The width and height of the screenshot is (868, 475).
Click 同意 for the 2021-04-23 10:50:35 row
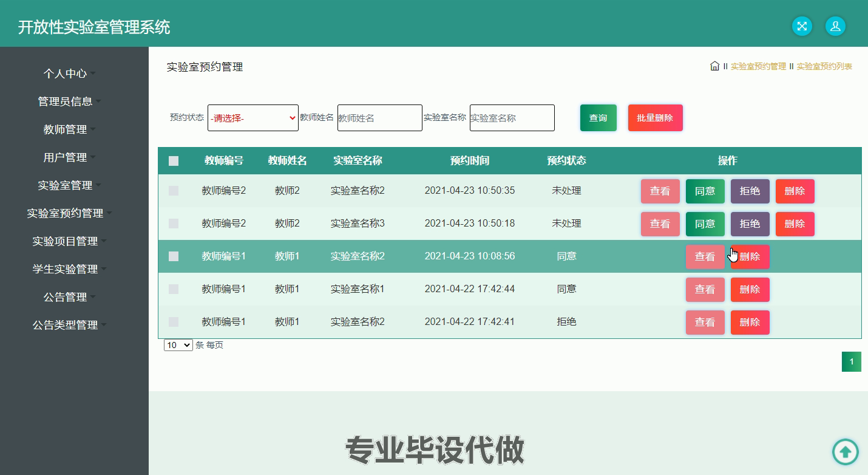click(705, 191)
